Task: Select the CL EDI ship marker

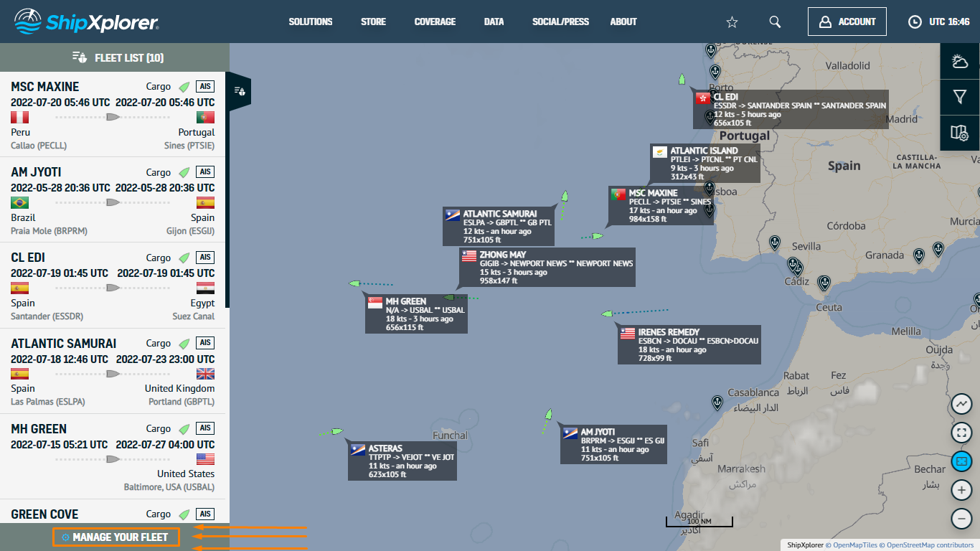Action: tap(682, 80)
